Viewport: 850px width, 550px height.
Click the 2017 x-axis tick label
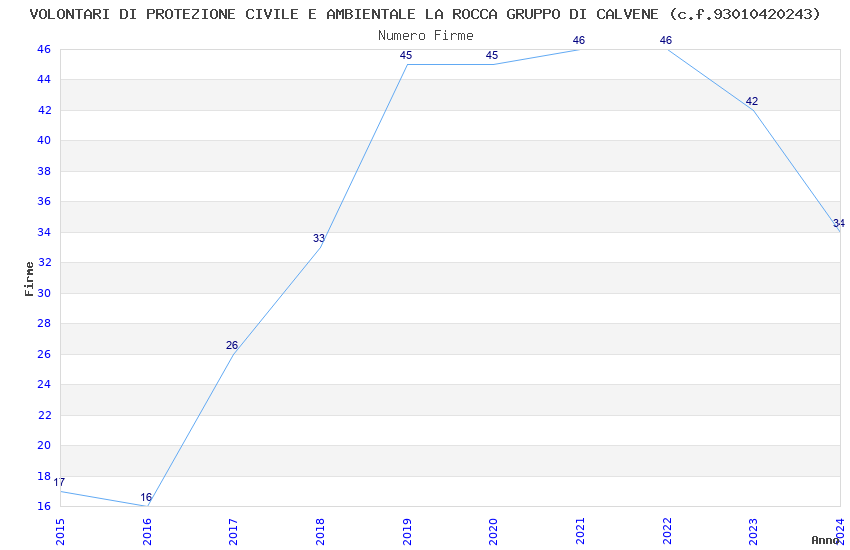coord(234,532)
